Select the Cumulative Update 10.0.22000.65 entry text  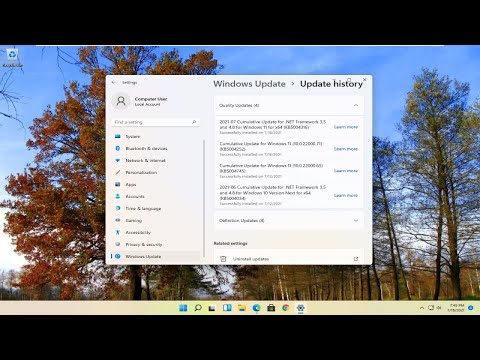[271, 168]
